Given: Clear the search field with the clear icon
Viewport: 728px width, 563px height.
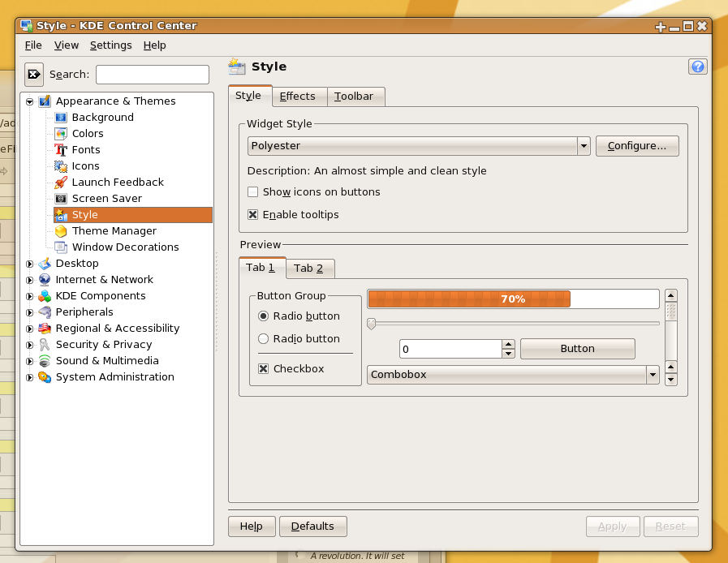Looking at the screenshot, I should tap(34, 75).
